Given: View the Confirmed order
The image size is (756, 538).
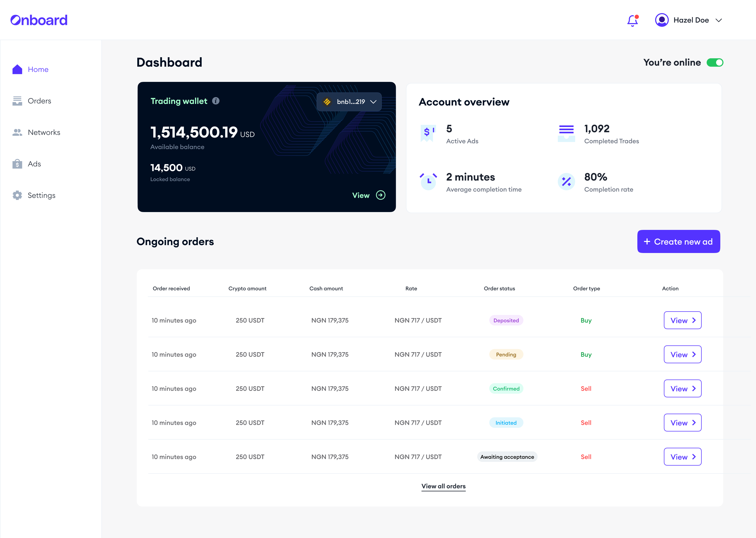Looking at the screenshot, I should click(682, 388).
